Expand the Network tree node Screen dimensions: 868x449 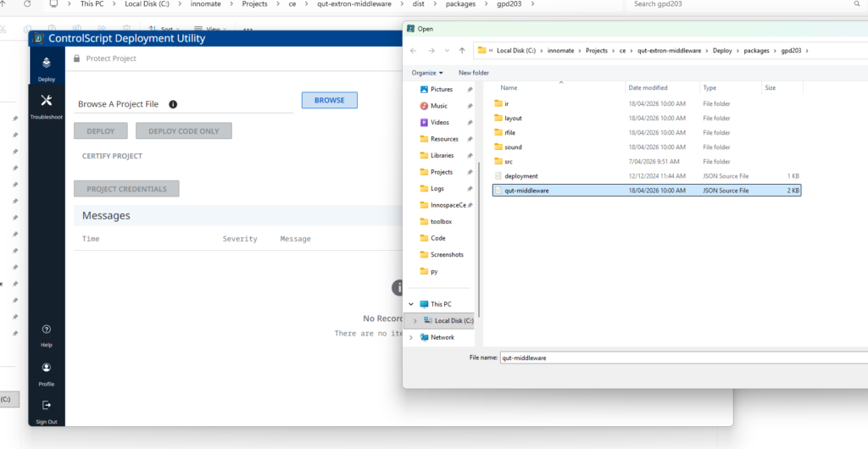click(x=412, y=337)
